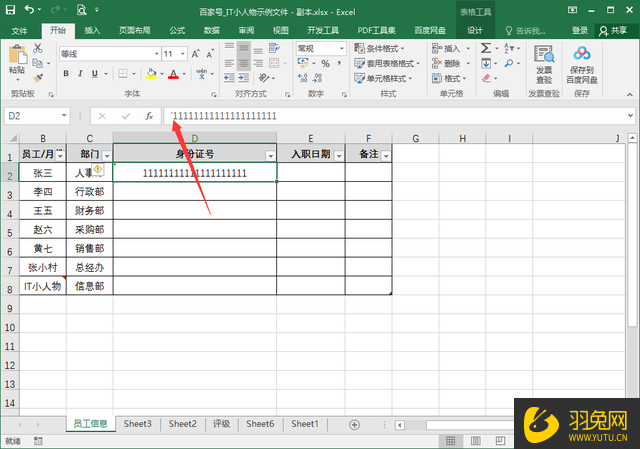Open 套用表格格式 table styles
640x449 pixels.
click(x=387, y=64)
